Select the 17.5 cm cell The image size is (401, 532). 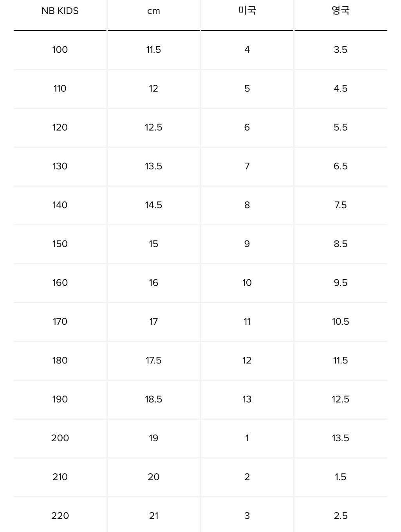[x=154, y=360]
